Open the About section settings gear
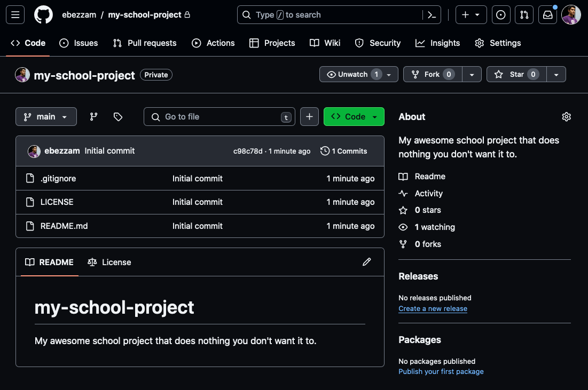Image resolution: width=588 pixels, height=390 pixels. pyautogui.click(x=566, y=116)
